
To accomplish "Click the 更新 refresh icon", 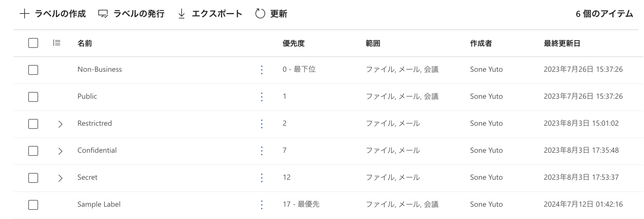I will 260,14.
